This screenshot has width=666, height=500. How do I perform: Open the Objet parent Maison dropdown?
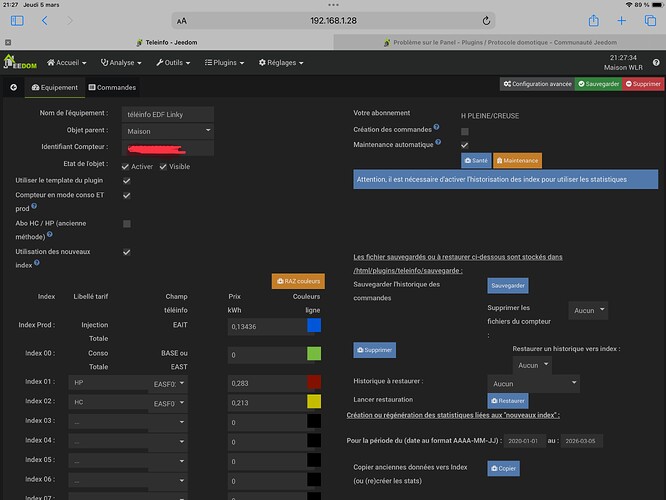click(167, 131)
